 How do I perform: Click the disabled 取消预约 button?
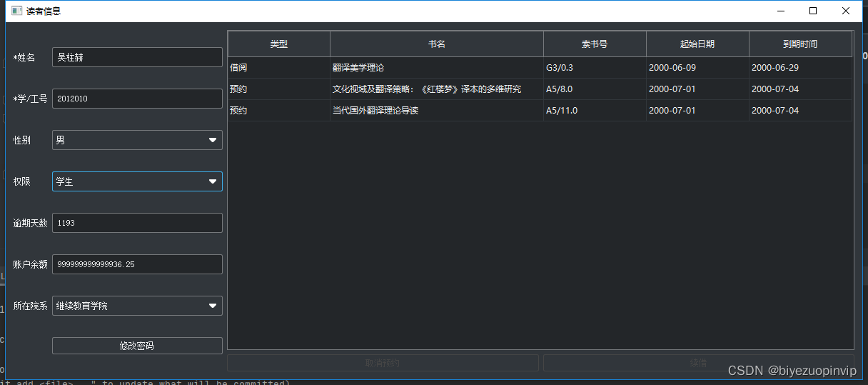pos(383,363)
